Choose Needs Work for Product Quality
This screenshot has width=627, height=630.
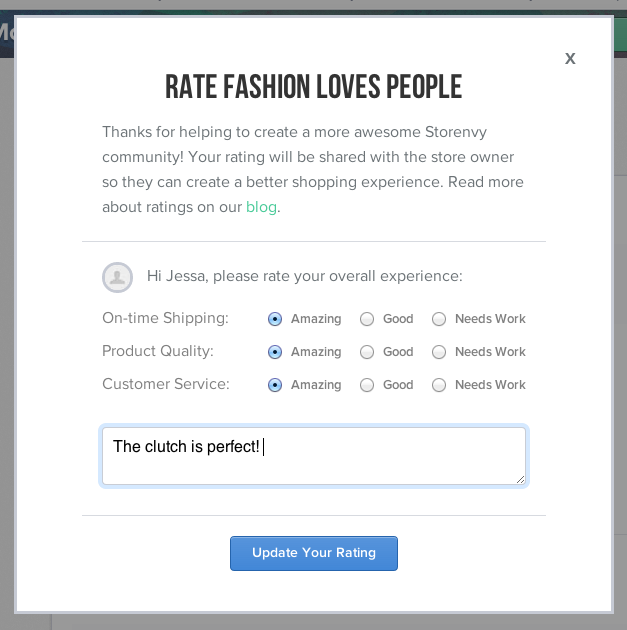(439, 352)
